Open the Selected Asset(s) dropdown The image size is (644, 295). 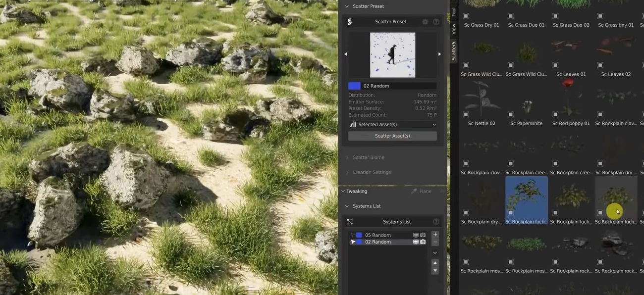point(392,125)
